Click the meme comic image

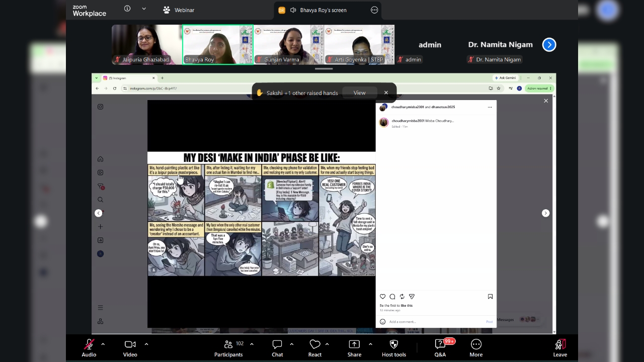coord(262,214)
